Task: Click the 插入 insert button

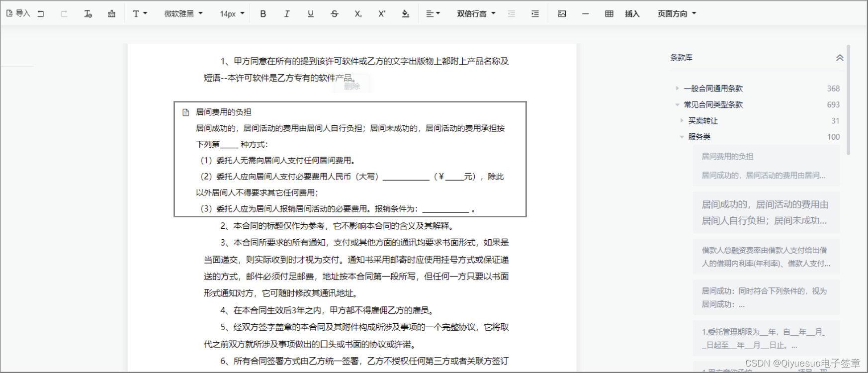Action: click(x=632, y=14)
